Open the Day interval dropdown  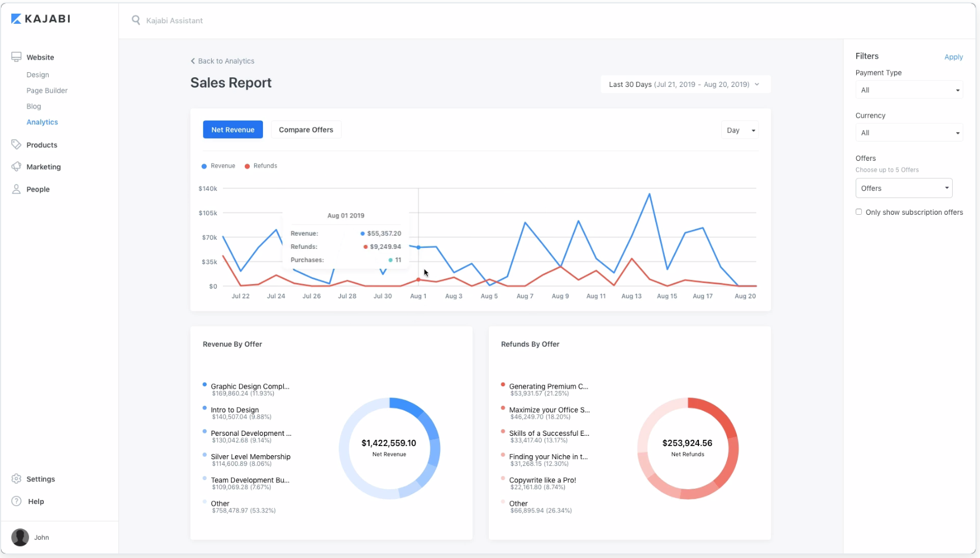coord(739,130)
